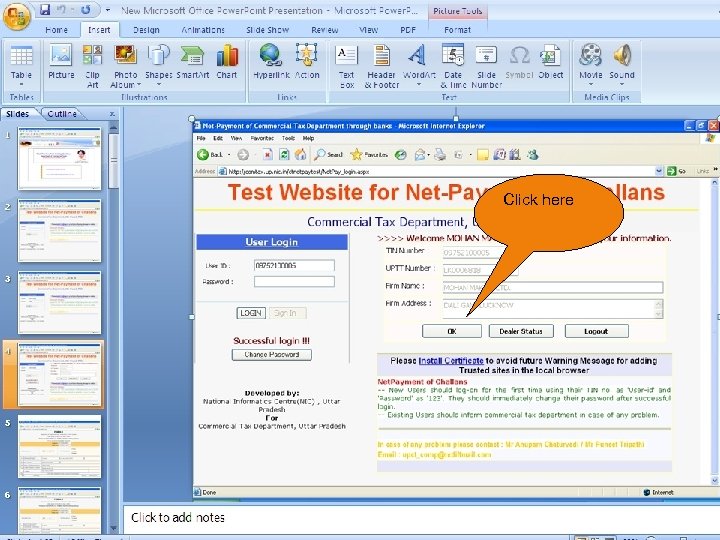Insert Picture from file
Image resolution: width=720 pixels, height=540 pixels.
61,62
